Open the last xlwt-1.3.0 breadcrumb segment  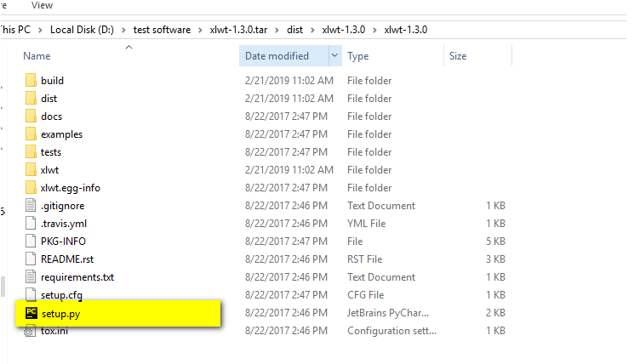click(406, 30)
